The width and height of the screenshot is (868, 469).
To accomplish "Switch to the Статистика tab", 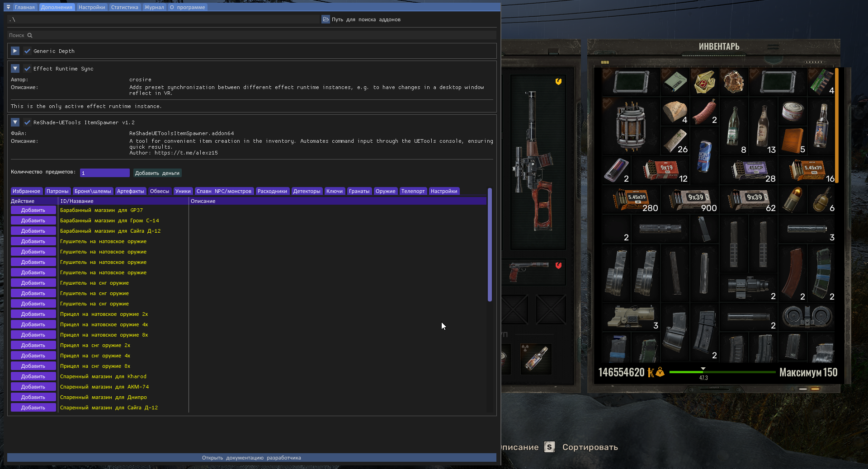I will (x=124, y=7).
